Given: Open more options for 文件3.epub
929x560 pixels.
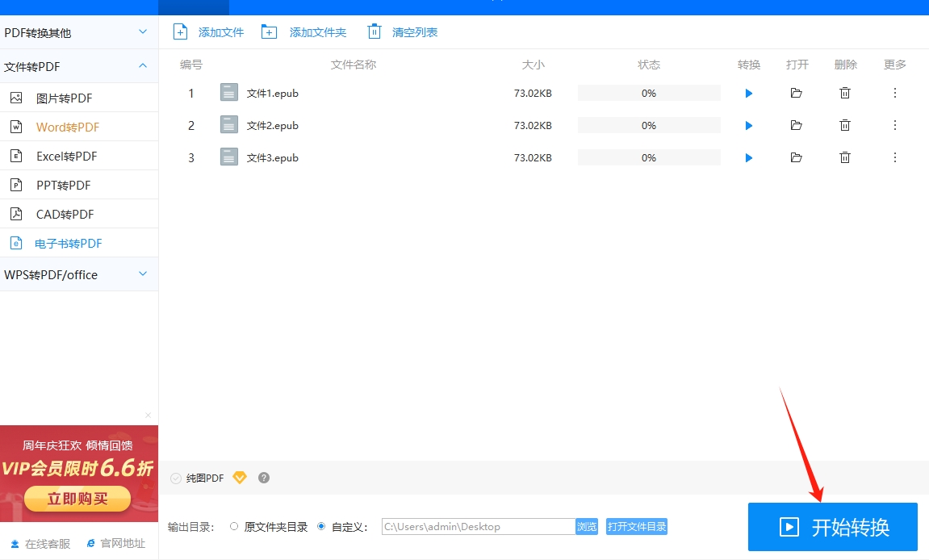Looking at the screenshot, I should click(894, 157).
